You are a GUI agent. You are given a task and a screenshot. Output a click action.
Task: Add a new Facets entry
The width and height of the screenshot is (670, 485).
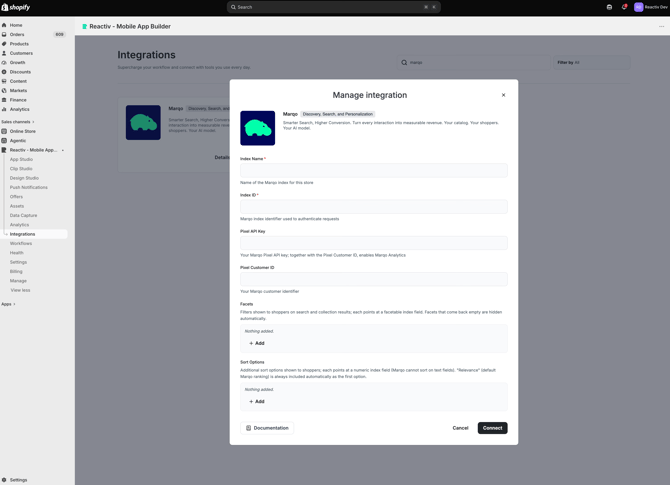pyautogui.click(x=257, y=343)
